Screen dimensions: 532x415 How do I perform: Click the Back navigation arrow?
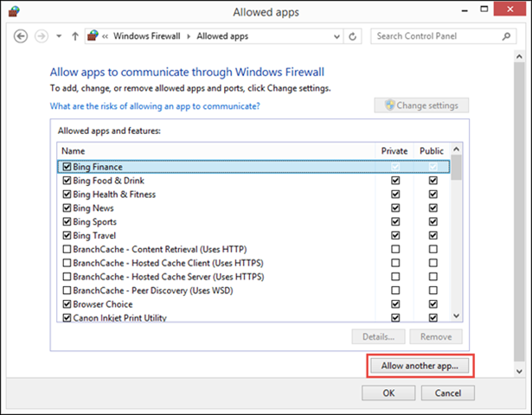pyautogui.click(x=21, y=36)
